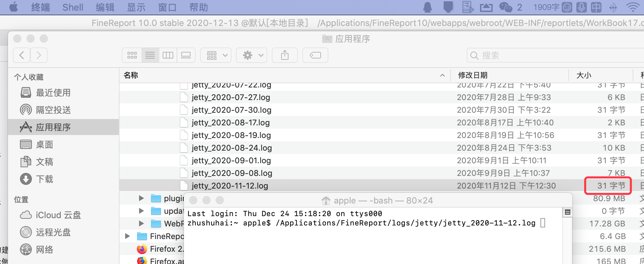Click the Share toolbar button
Screen dimensions: 644x264
point(285,55)
